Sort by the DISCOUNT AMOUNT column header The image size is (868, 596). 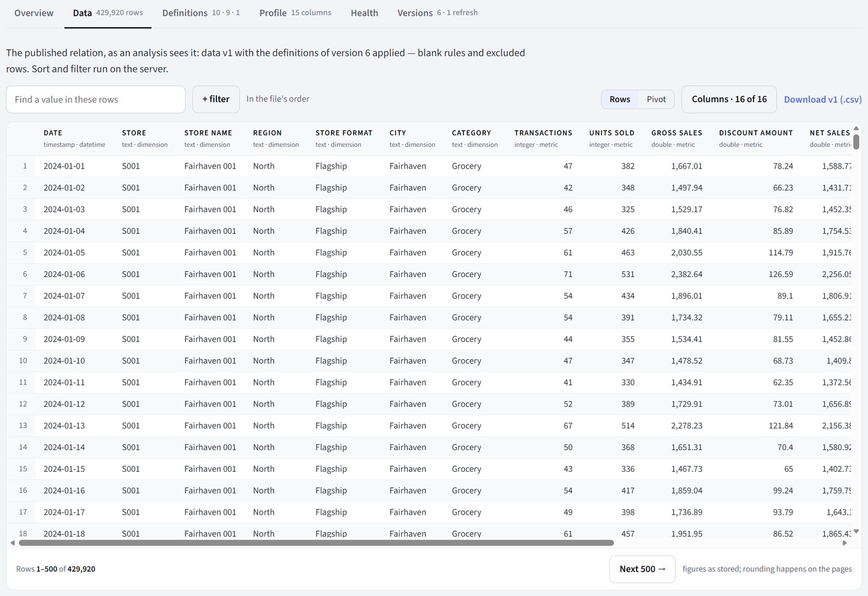tap(756, 133)
